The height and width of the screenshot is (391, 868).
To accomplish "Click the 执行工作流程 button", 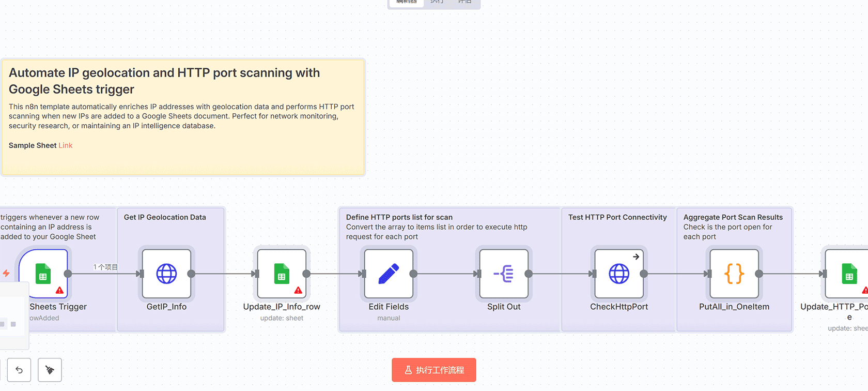I will tap(434, 370).
